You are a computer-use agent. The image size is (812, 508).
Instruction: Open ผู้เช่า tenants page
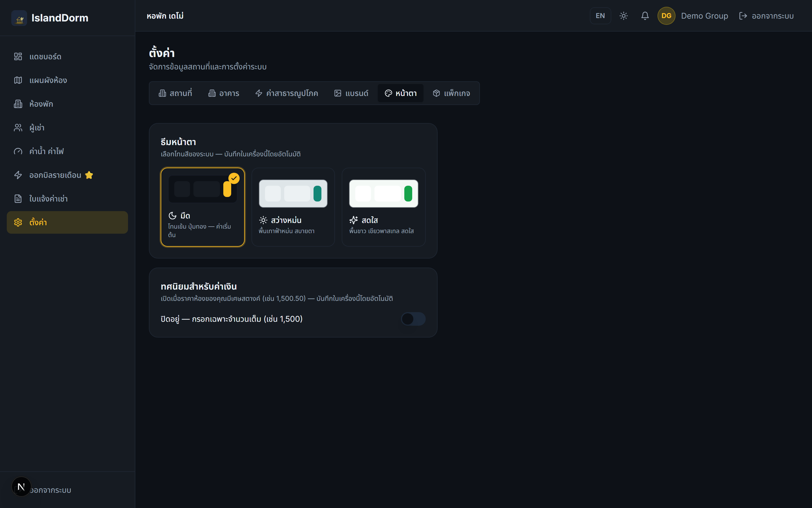(67, 128)
